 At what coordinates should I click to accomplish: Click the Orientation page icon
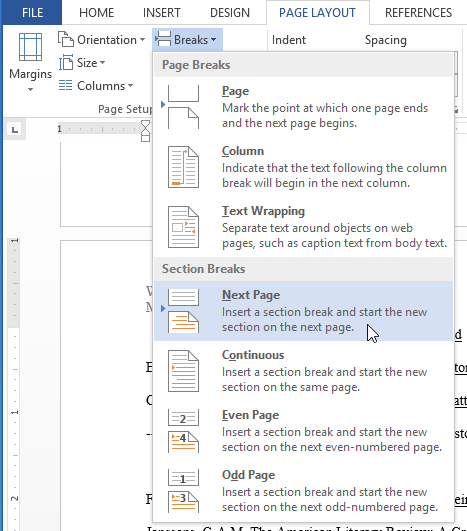[66, 39]
